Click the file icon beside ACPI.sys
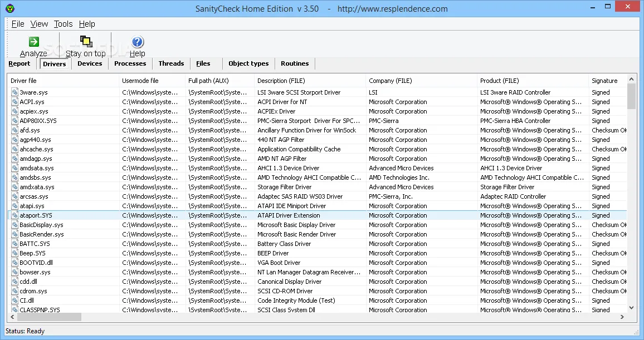644x340 pixels. tap(15, 102)
